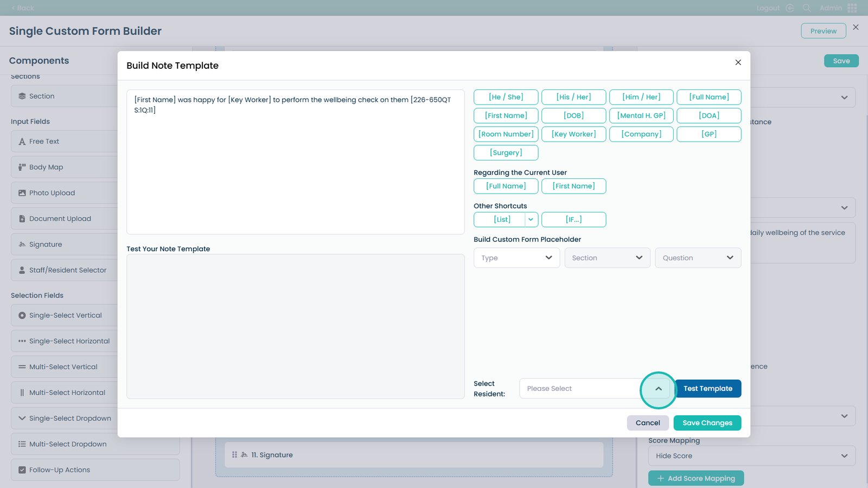Click Save Changes in the dialog
868x488 pixels.
(707, 423)
